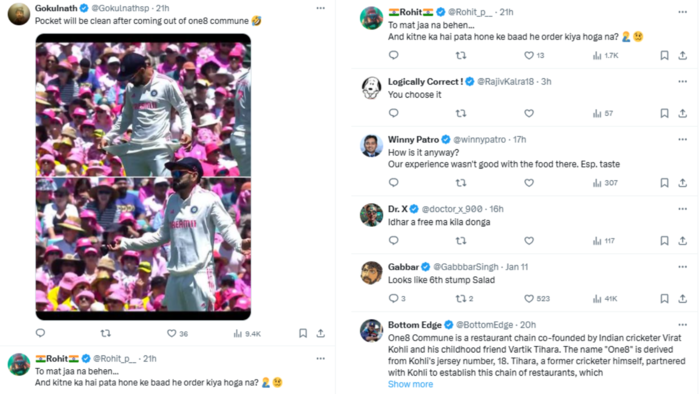Viewport: 700px width, 394px height.
Task: Bookmark Dr. X's tweet
Action: [x=664, y=241]
